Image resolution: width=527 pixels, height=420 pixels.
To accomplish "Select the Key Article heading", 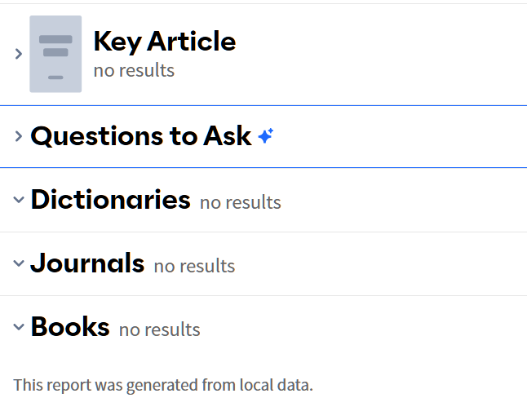I will 164,42.
